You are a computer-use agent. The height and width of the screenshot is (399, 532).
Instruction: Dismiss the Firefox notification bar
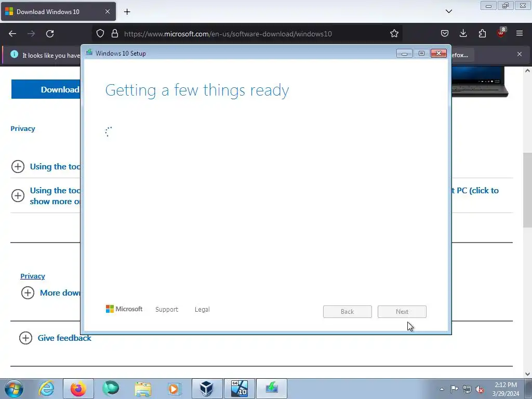(520, 54)
